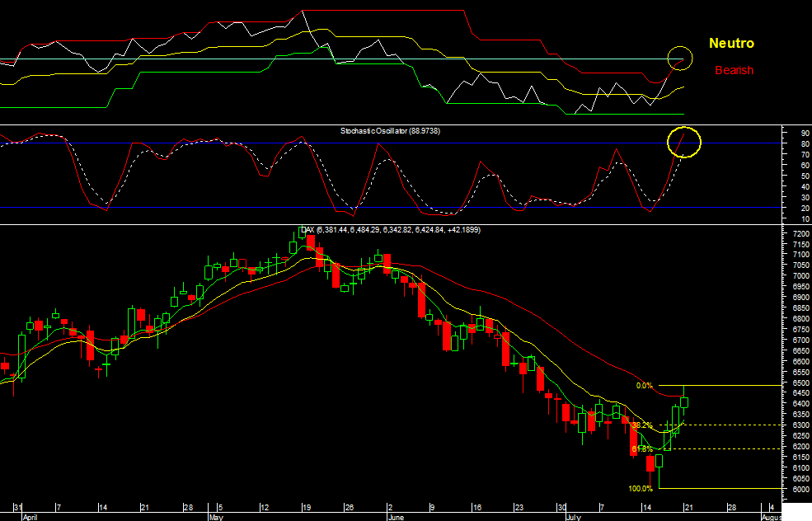Click the July 21 date label
Image resolution: width=812 pixels, height=521 pixels.
[688, 508]
